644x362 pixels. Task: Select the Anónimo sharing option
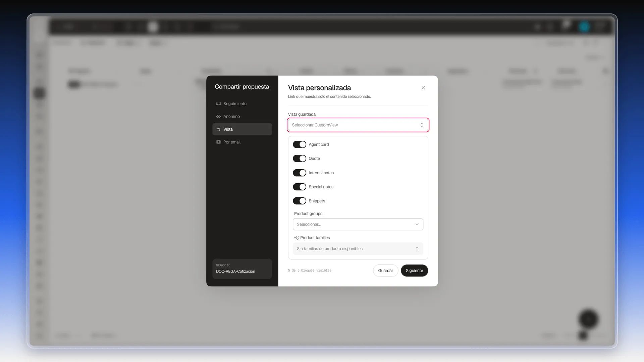(242, 116)
